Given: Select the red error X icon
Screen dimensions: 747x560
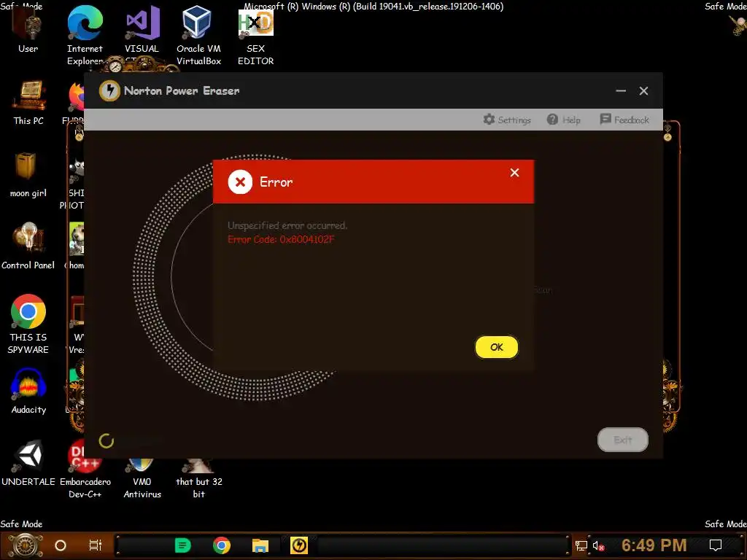Looking at the screenshot, I should (240, 182).
